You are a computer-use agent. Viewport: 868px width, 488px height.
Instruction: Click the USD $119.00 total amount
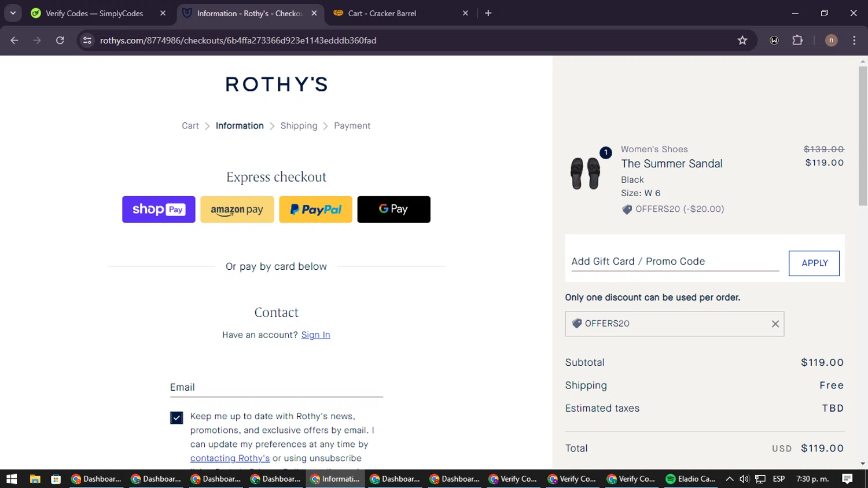click(808, 448)
